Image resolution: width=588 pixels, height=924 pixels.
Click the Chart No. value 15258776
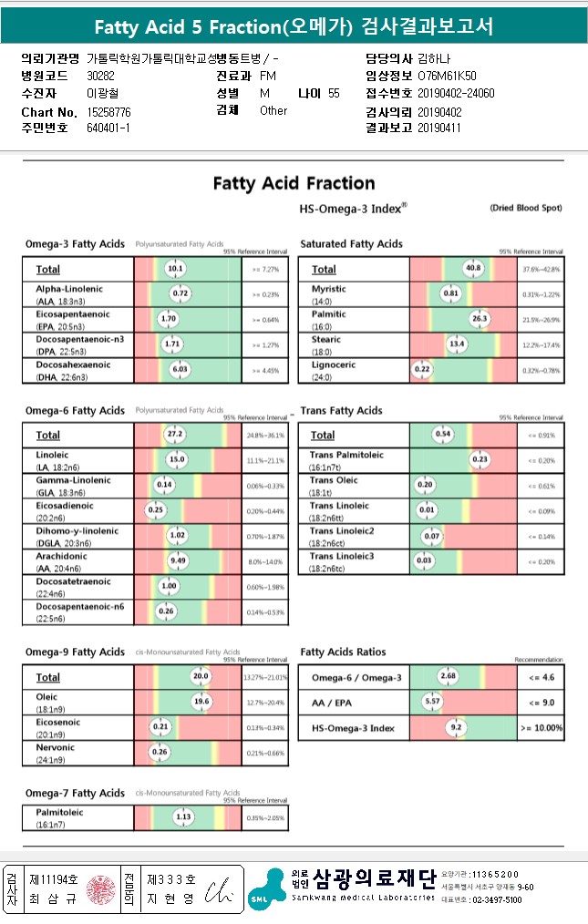[108, 111]
